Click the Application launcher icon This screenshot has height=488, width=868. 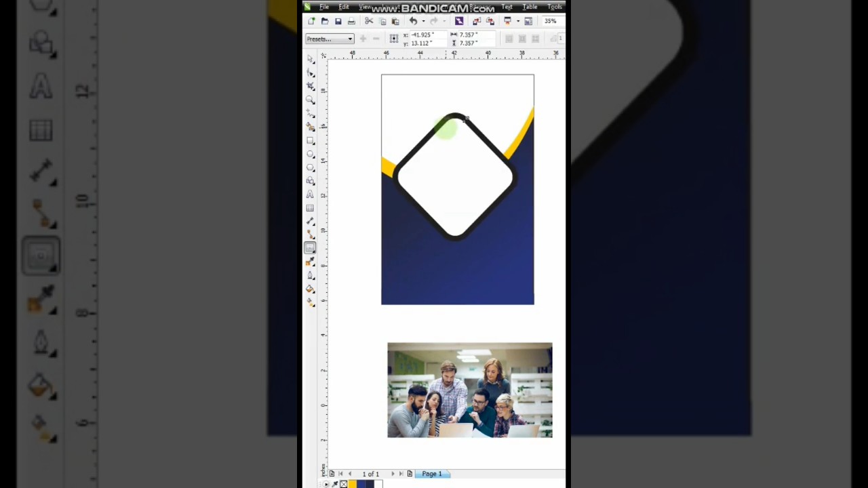pos(507,22)
